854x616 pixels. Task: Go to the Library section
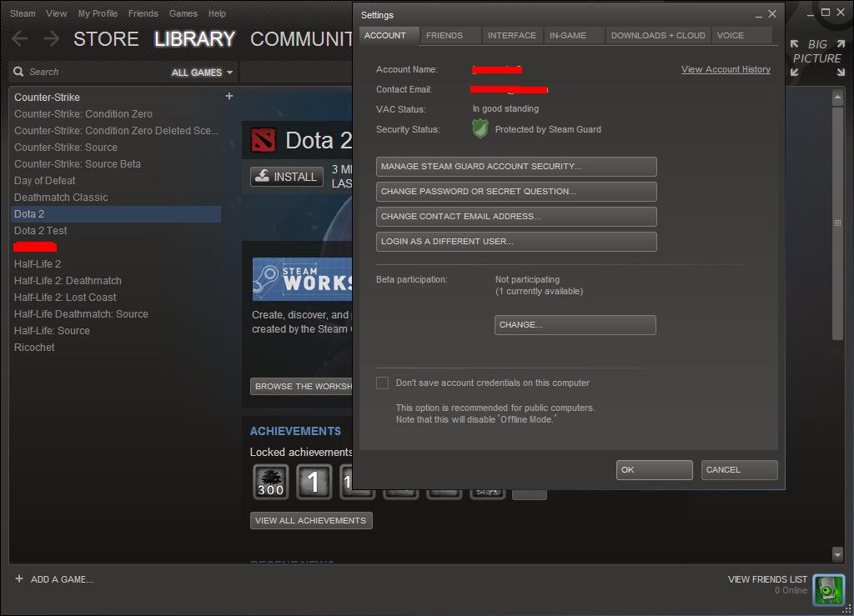click(194, 38)
